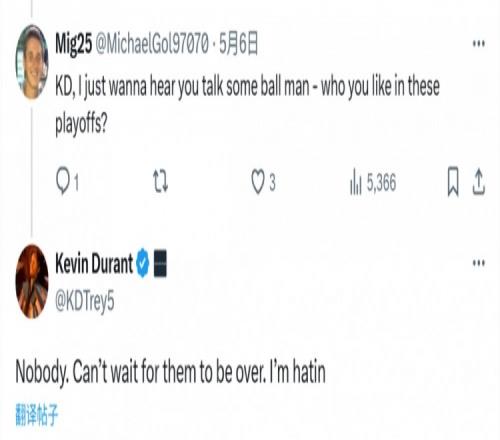Open the @KDTrey5 profile handle
The height and width of the screenshot is (440, 500).
click(85, 302)
